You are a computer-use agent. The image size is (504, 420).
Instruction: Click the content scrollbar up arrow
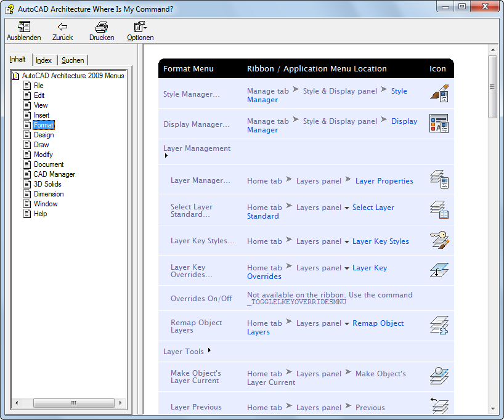493,50
